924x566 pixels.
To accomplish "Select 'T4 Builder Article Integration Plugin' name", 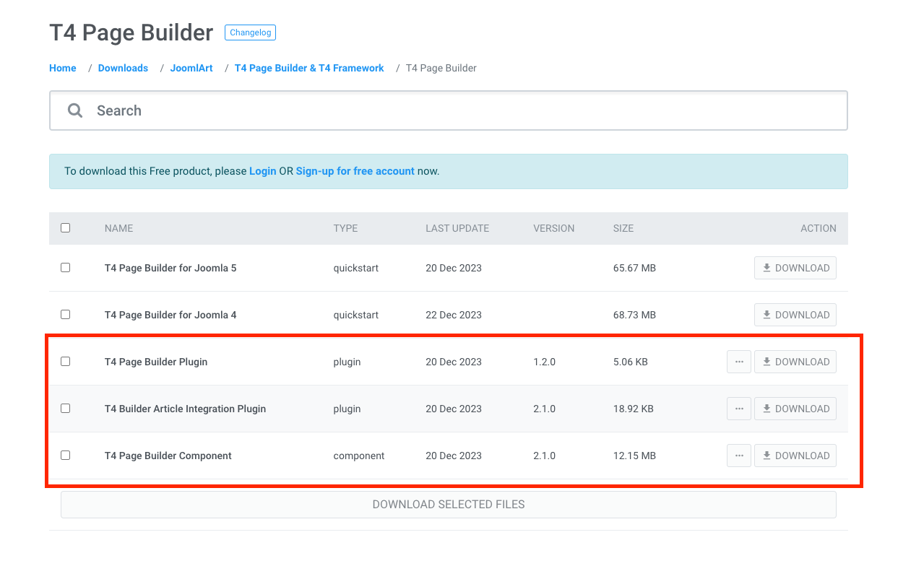I will pos(185,409).
